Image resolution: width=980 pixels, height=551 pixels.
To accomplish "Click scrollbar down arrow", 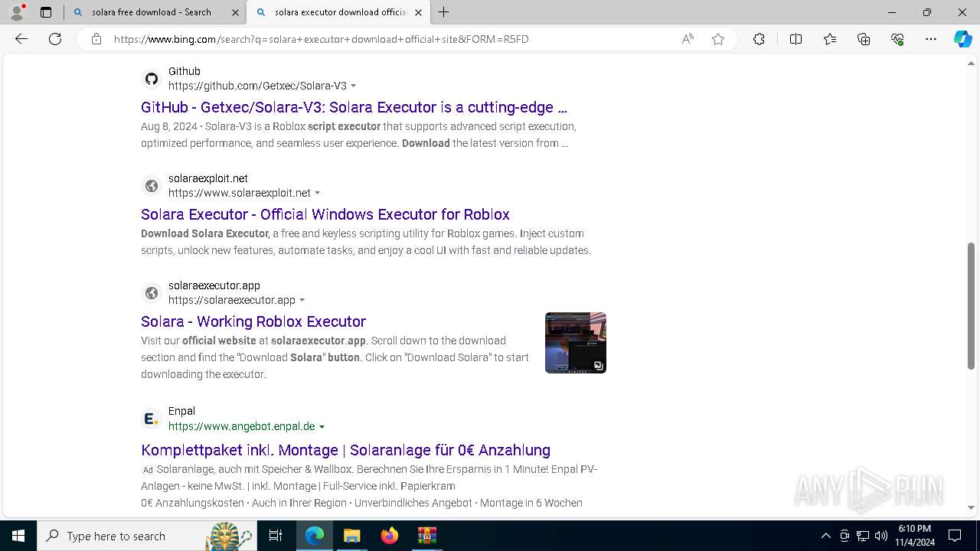I will [x=972, y=507].
